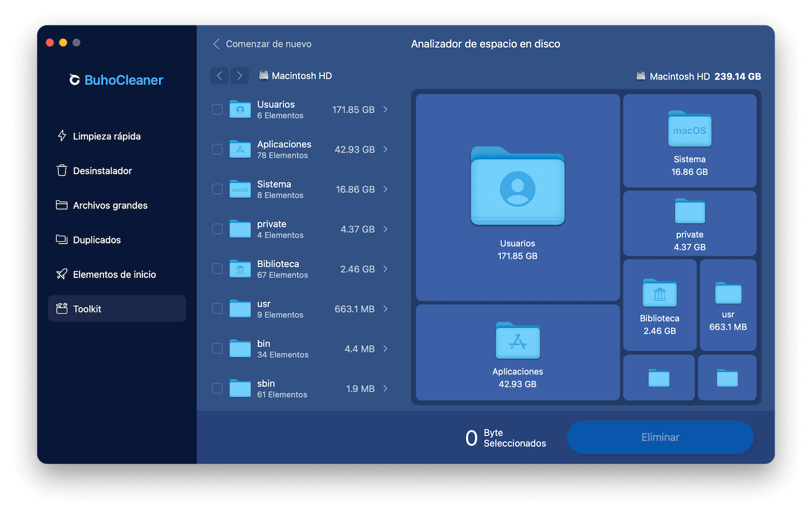Go back with Comenzar de nuevo

(x=262, y=44)
